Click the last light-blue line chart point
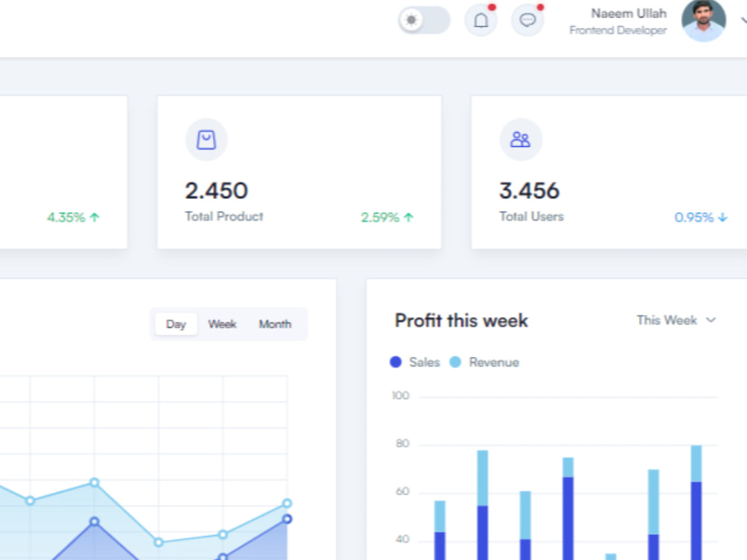 pyautogui.click(x=287, y=503)
